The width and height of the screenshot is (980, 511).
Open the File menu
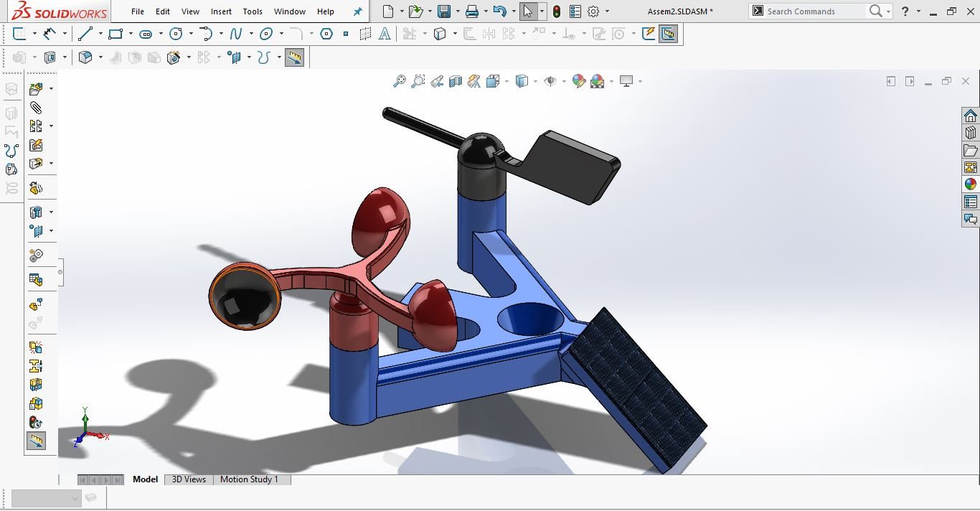pyautogui.click(x=138, y=11)
